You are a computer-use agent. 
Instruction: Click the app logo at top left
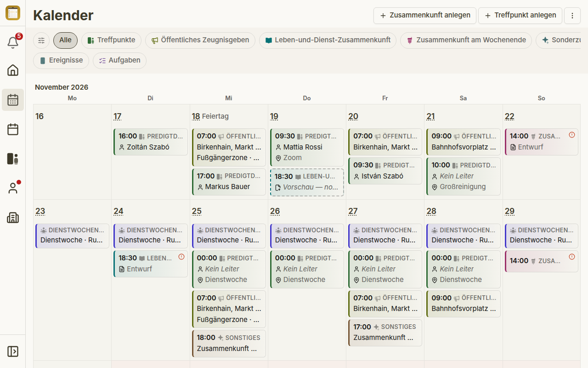coord(13,13)
